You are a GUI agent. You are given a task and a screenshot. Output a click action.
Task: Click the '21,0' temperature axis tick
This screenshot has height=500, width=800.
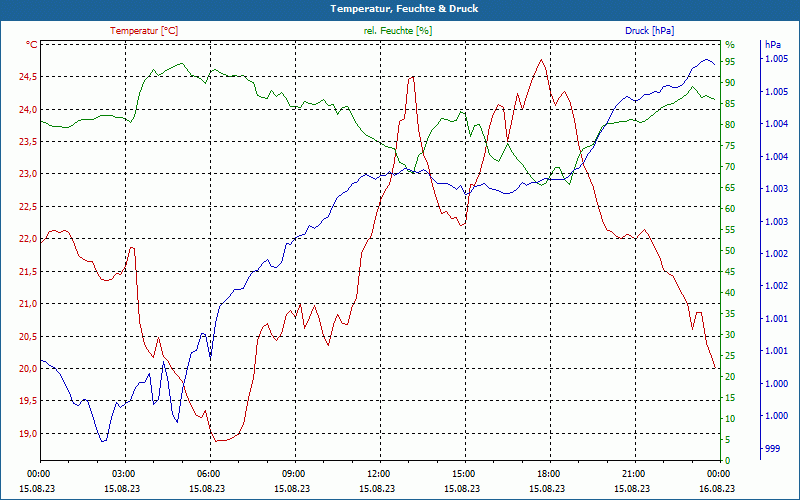pos(28,304)
